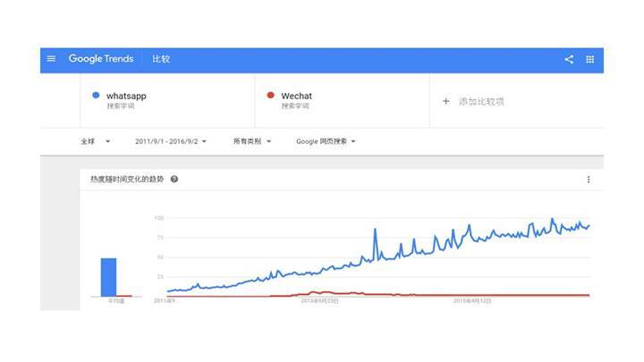Click the highest whatsapp spike near 2014

[375, 230]
